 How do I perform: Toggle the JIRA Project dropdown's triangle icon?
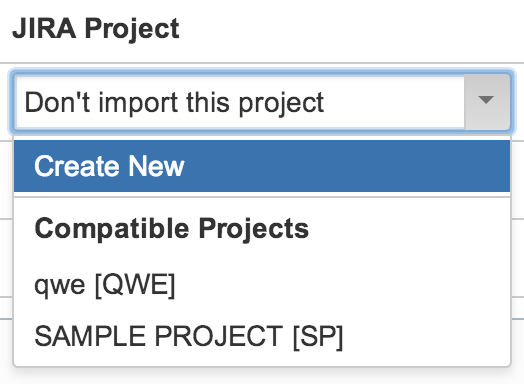click(x=486, y=100)
